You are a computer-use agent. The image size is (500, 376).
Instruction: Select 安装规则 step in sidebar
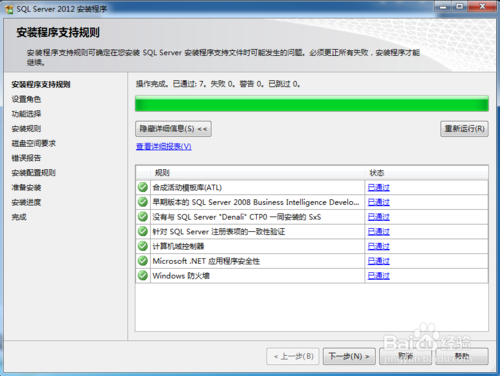point(26,128)
